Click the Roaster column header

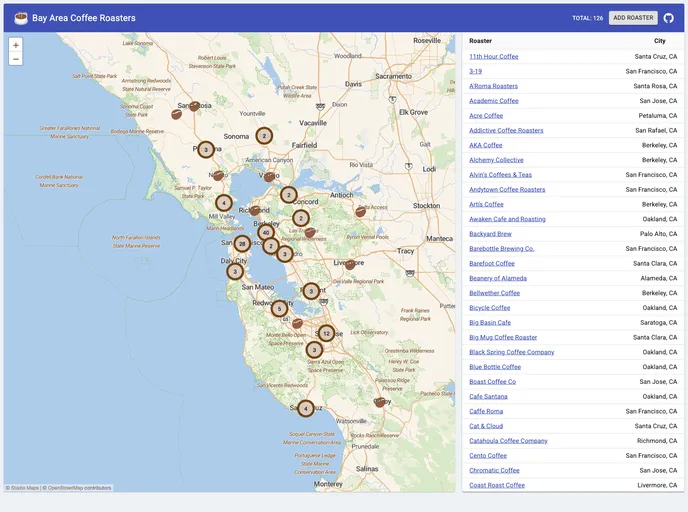click(x=480, y=41)
